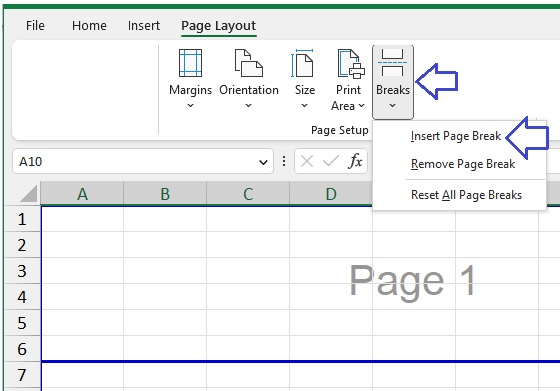Click the Breaks icon in the ribbon
This screenshot has height=391, width=560.
pos(392,63)
